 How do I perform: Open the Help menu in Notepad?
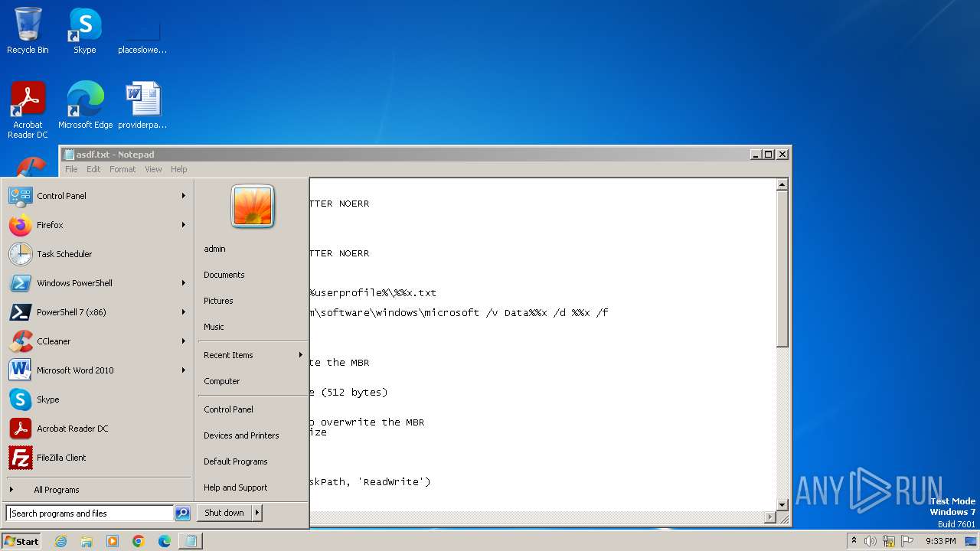point(178,169)
